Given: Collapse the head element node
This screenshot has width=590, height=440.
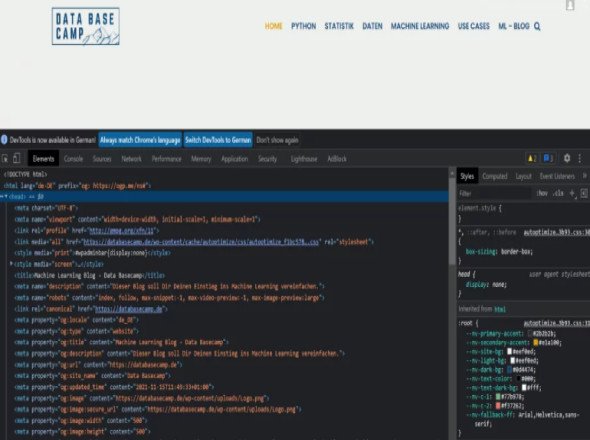Looking at the screenshot, I should point(6,196).
